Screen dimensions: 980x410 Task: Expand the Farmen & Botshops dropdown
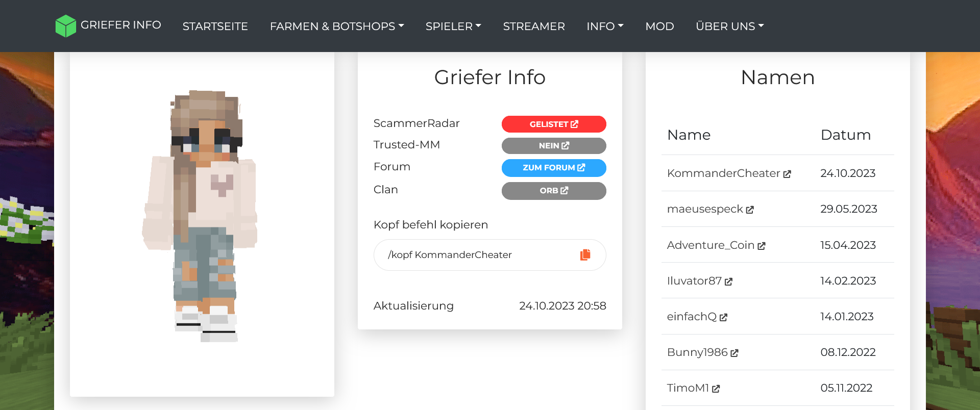pyautogui.click(x=337, y=26)
